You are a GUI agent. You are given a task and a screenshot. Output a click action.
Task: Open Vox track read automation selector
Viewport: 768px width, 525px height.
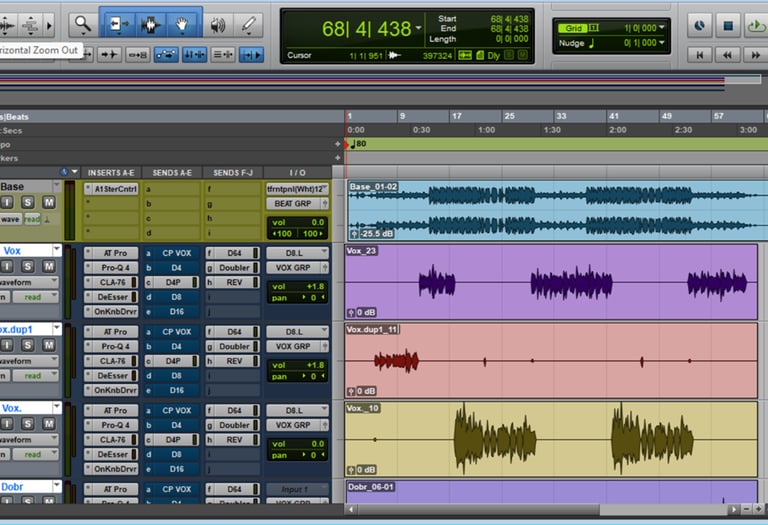tap(35, 297)
